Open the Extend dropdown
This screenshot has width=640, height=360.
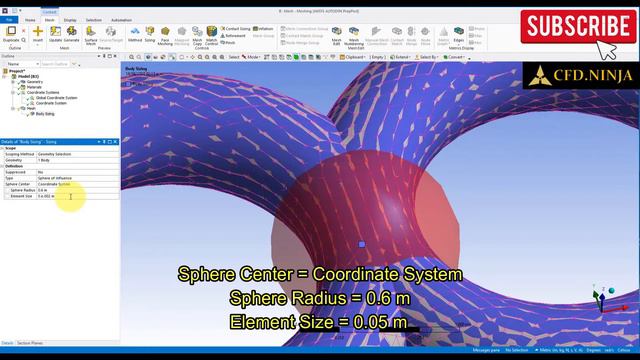click(x=400, y=57)
